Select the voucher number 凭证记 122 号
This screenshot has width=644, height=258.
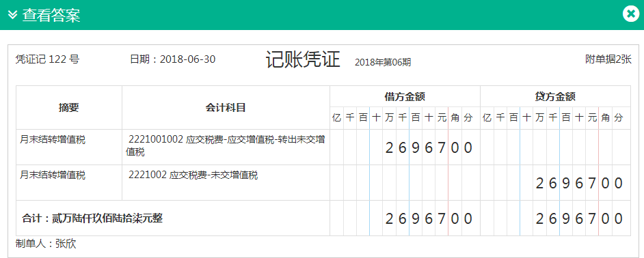(47, 59)
